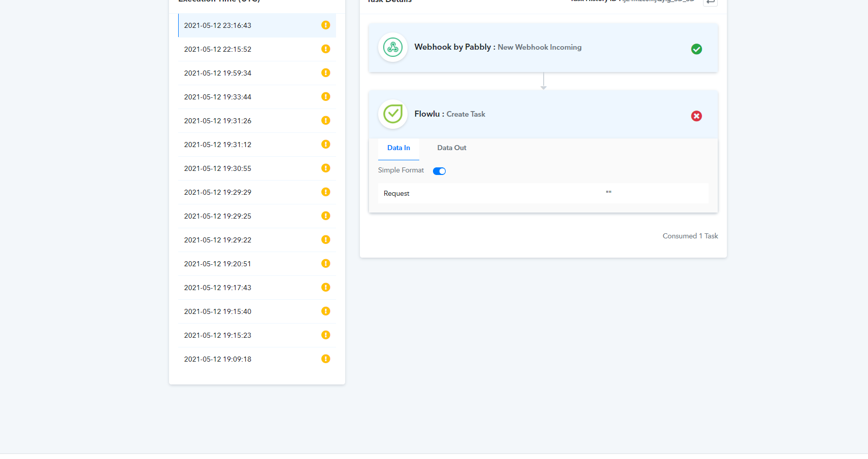The image size is (868, 459).
Task: Select execution 2021-05-12 19:30:55
Action: pyautogui.click(x=257, y=168)
